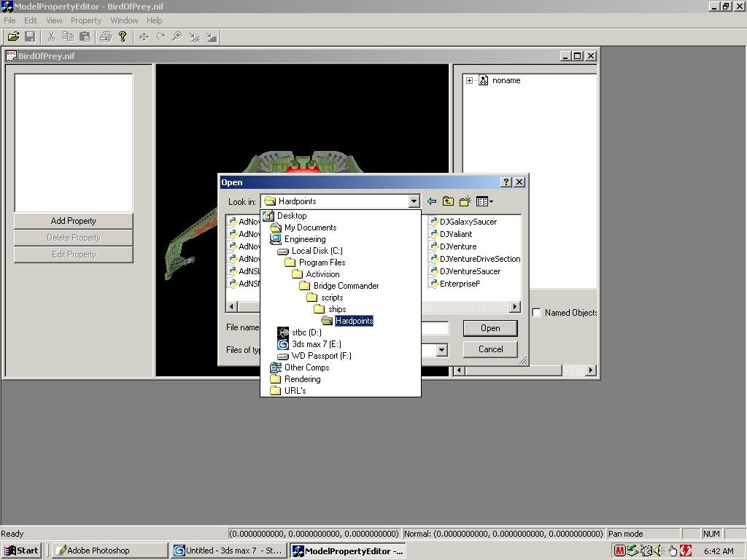Click the pointing hand icon in system tray
The image size is (747, 560).
[x=672, y=551]
